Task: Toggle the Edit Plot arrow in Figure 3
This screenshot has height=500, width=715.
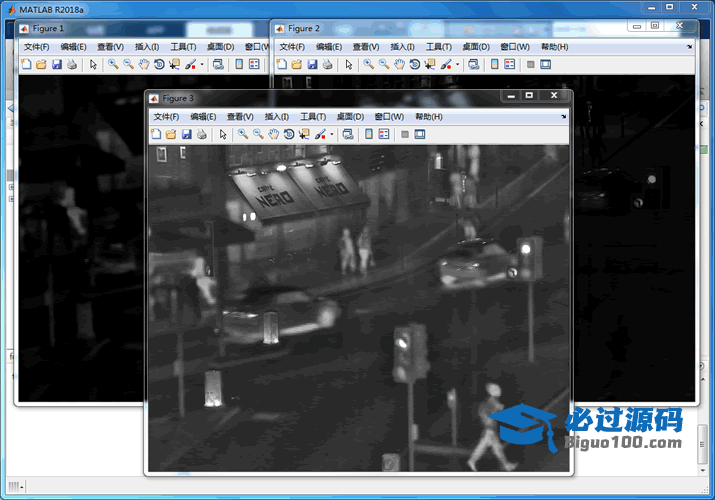Action: (x=223, y=134)
